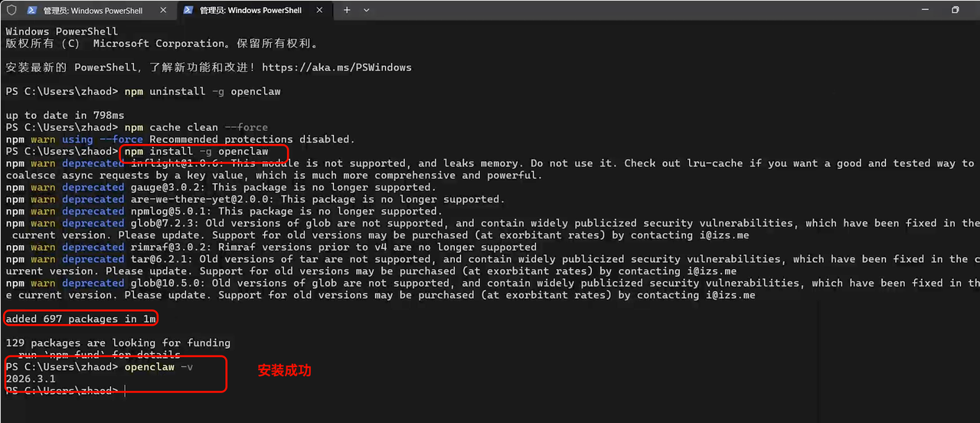
Task: Click the 'npm uninstall -g openclaw' command line
Action: 203,91
